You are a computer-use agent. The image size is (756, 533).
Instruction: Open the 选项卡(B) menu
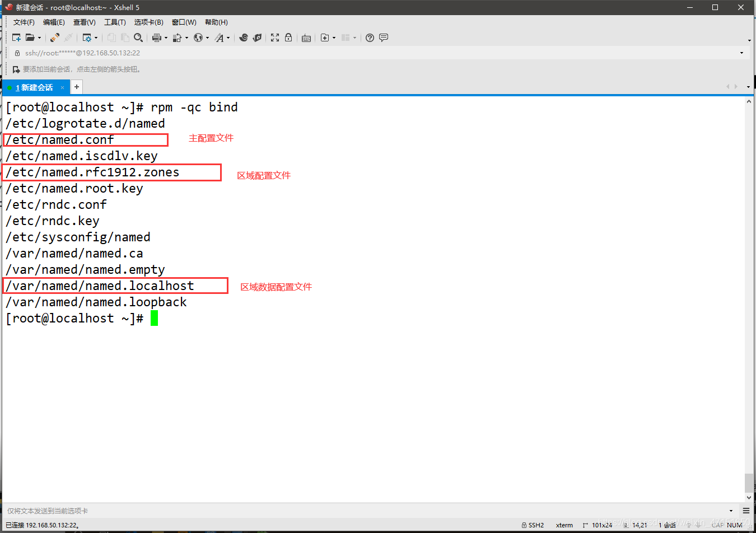149,22
